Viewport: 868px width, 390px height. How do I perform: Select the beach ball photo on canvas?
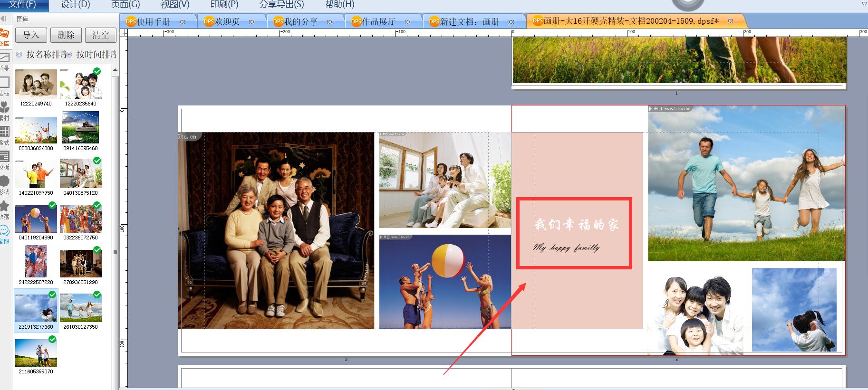[445, 281]
